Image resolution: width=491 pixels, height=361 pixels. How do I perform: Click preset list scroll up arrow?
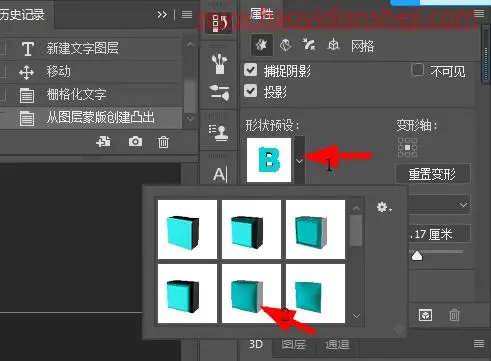[x=356, y=208]
